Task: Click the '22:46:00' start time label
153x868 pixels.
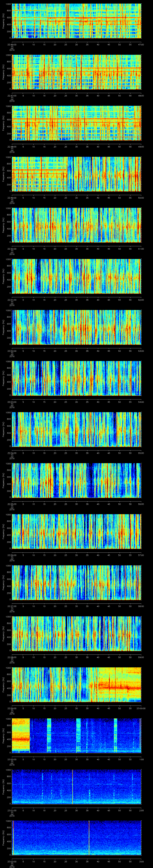Action: [12, 44]
